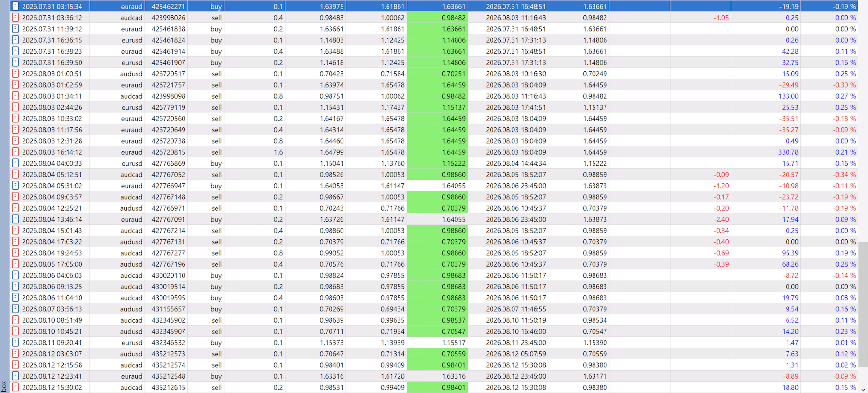Click the buy icon beside 2026.07.31 16:36:15
This screenshot has width=868, height=393.
tap(15, 40)
